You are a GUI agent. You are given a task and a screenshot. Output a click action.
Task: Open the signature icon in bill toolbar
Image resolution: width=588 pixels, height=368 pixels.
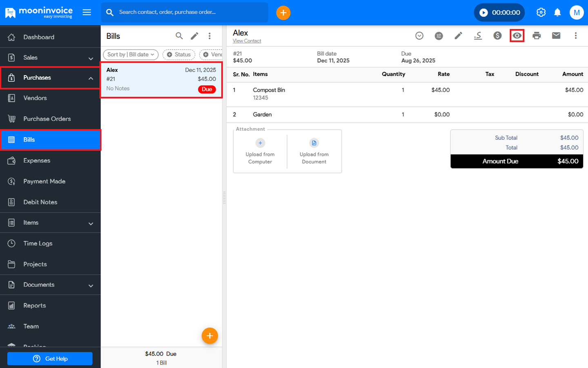pos(478,36)
